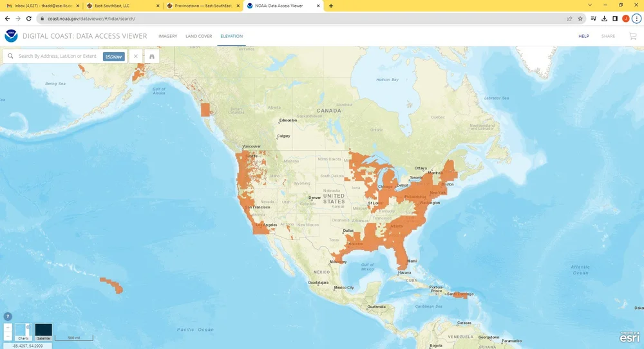Image resolution: width=644 pixels, height=349 pixels.
Task: Zoom in the map with plus button
Action: 8,328
